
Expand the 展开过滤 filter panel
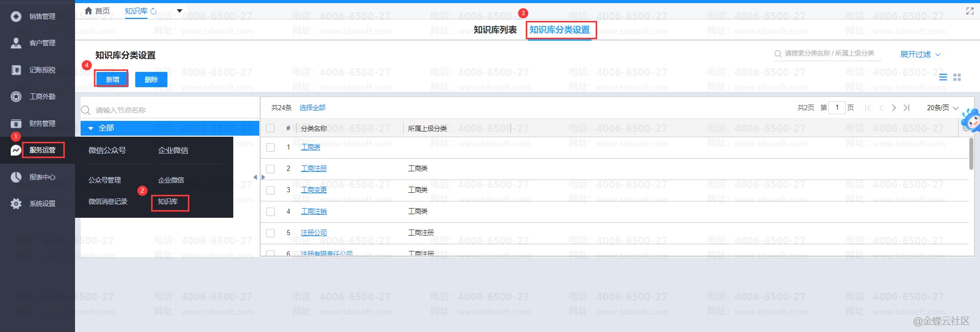[920, 55]
